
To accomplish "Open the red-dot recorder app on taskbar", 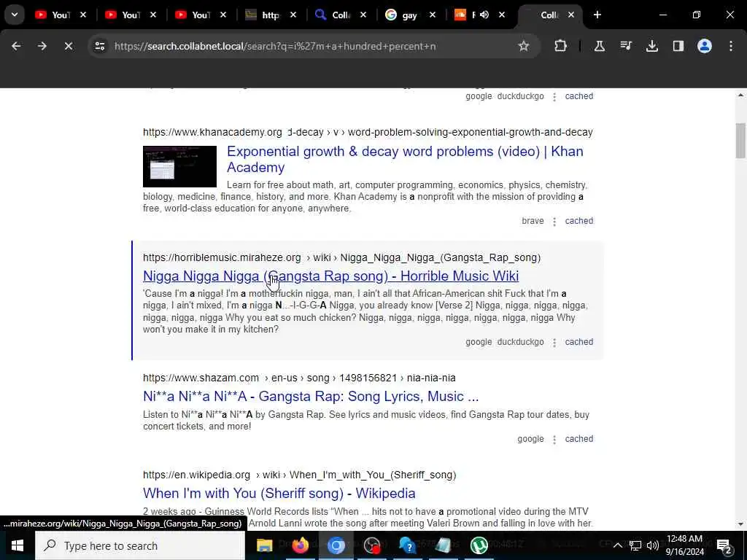I will click(x=371, y=545).
